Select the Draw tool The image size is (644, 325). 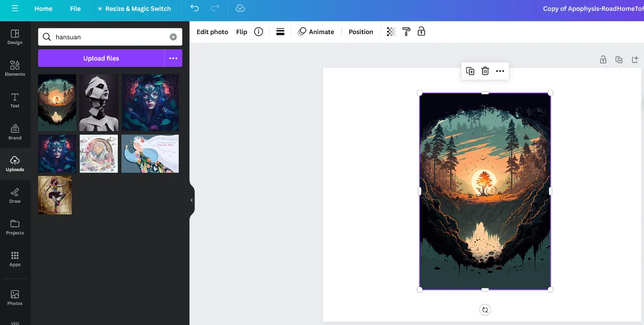(x=15, y=195)
